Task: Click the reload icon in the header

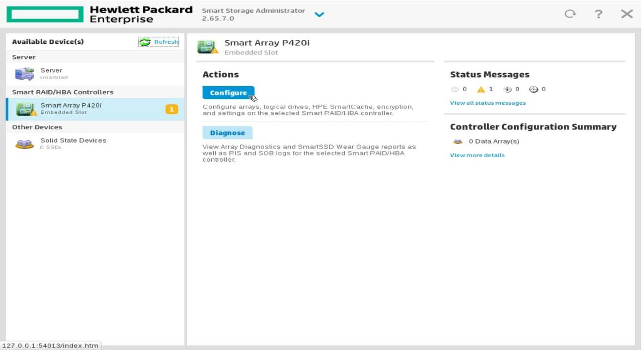Action: pyautogui.click(x=570, y=14)
